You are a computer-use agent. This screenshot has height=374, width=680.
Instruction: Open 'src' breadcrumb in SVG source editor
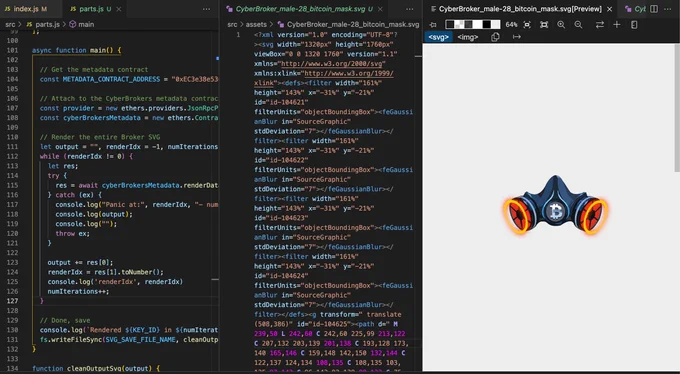pyautogui.click(x=232, y=24)
